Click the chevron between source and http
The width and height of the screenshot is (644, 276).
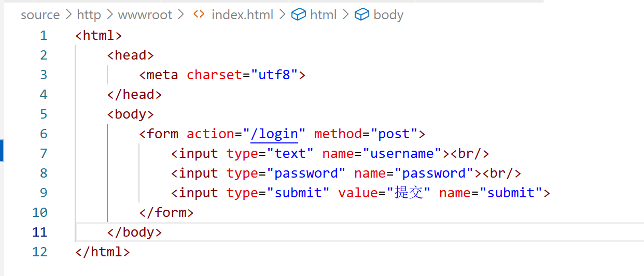pyautogui.click(x=68, y=14)
